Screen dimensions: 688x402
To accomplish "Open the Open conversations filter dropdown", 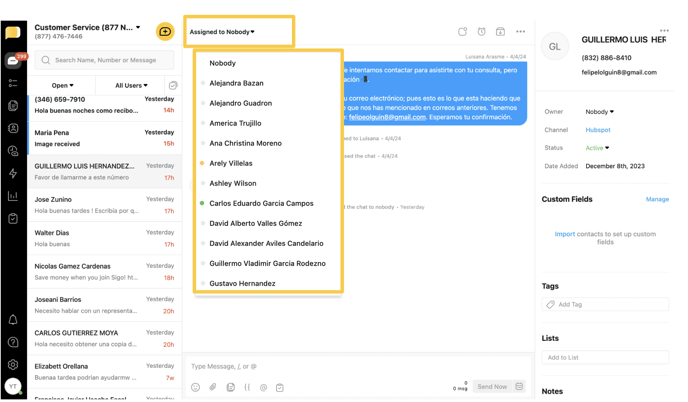I will point(62,86).
